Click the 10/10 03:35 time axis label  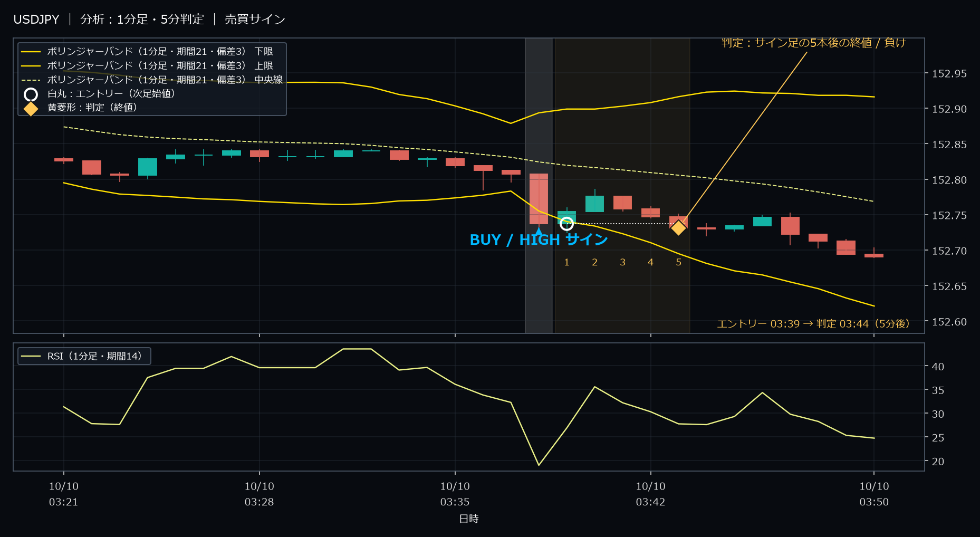click(455, 494)
